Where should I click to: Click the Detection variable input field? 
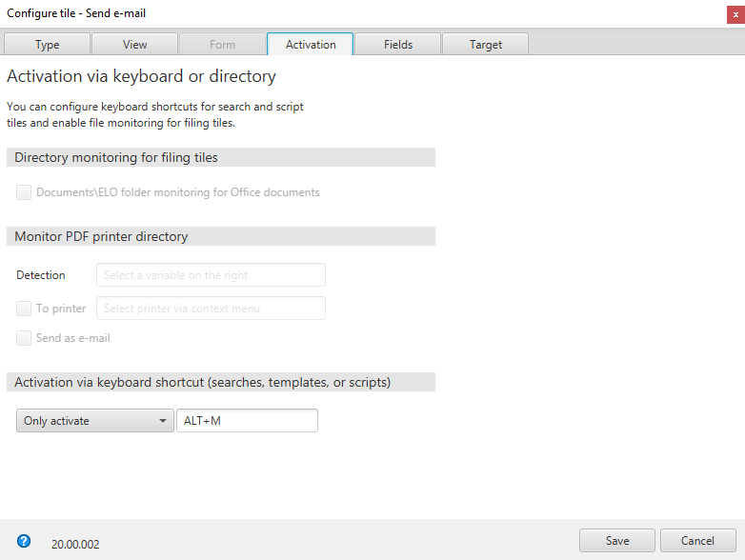(211, 275)
